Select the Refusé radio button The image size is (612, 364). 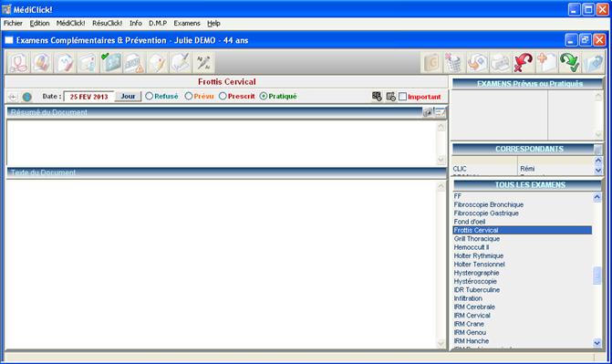pyautogui.click(x=149, y=96)
